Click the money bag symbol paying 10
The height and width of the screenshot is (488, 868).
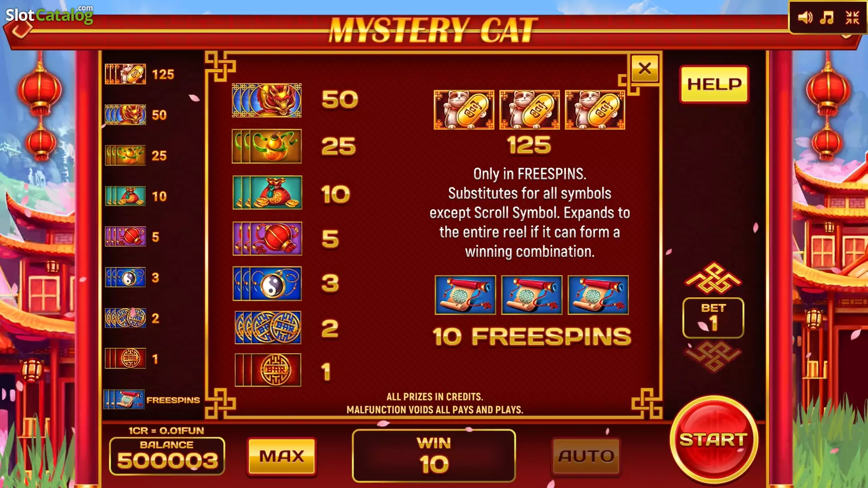(267, 192)
